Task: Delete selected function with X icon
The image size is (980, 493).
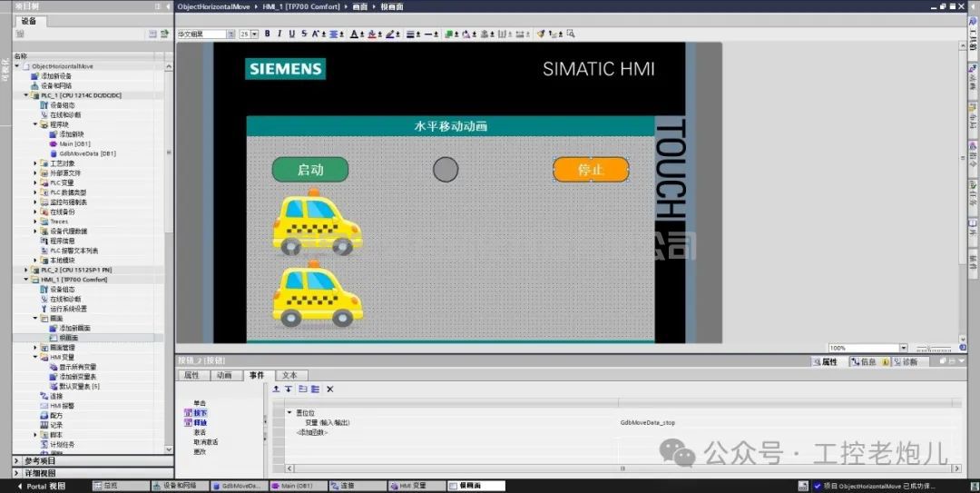Action: pos(330,389)
